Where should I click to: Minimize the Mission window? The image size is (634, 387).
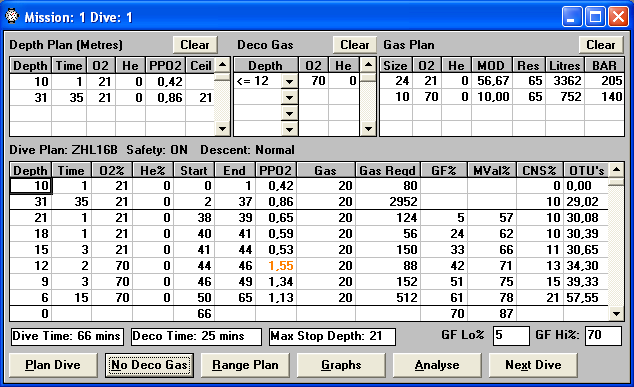(572, 17)
